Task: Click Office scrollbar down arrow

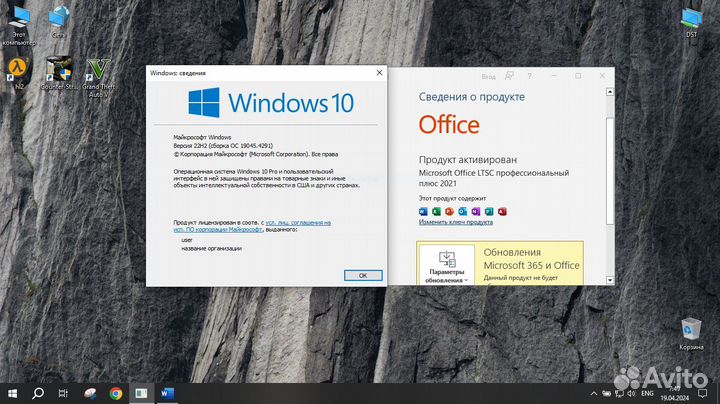Action: [x=610, y=280]
